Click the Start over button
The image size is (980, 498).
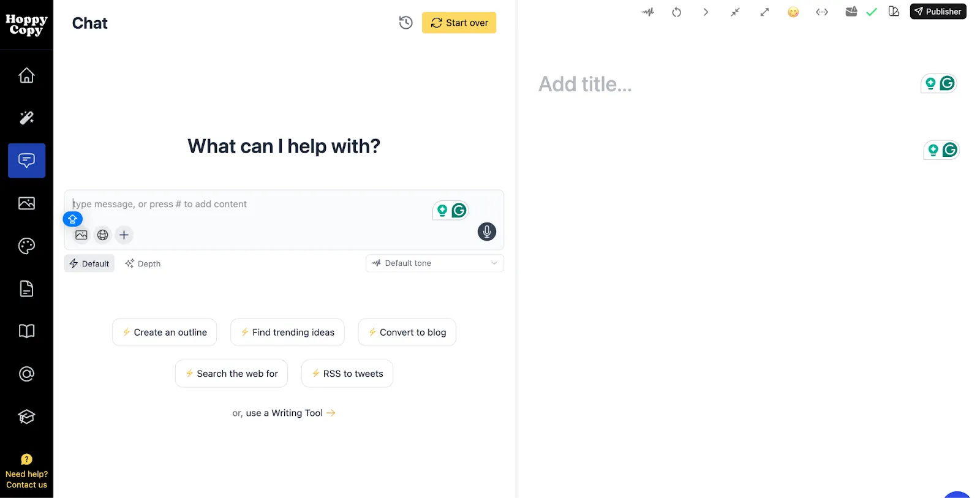click(459, 23)
